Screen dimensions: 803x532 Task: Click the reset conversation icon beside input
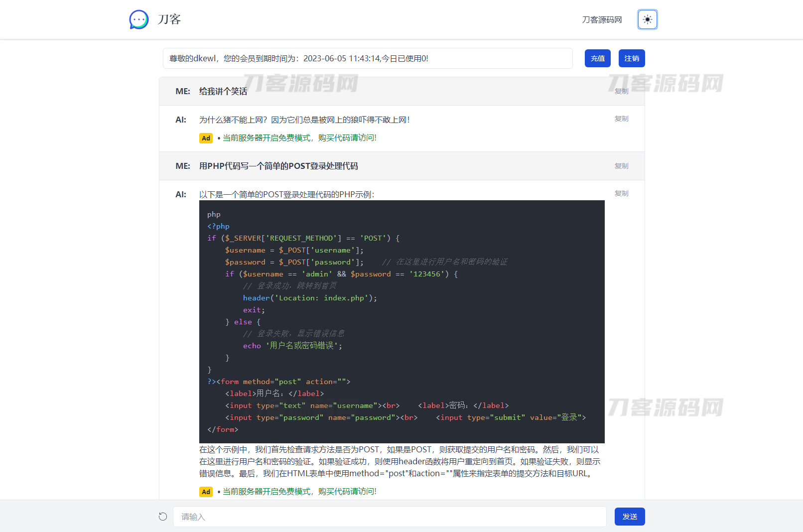(x=163, y=517)
